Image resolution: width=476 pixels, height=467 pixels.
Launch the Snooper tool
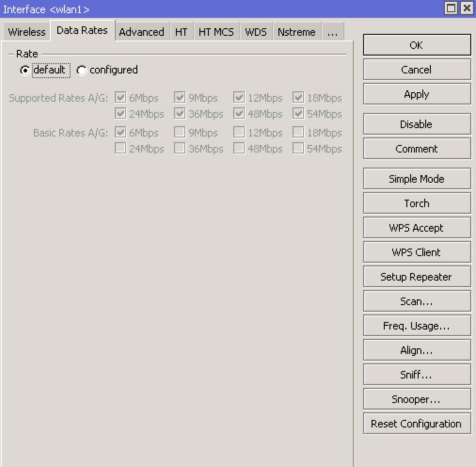416,399
